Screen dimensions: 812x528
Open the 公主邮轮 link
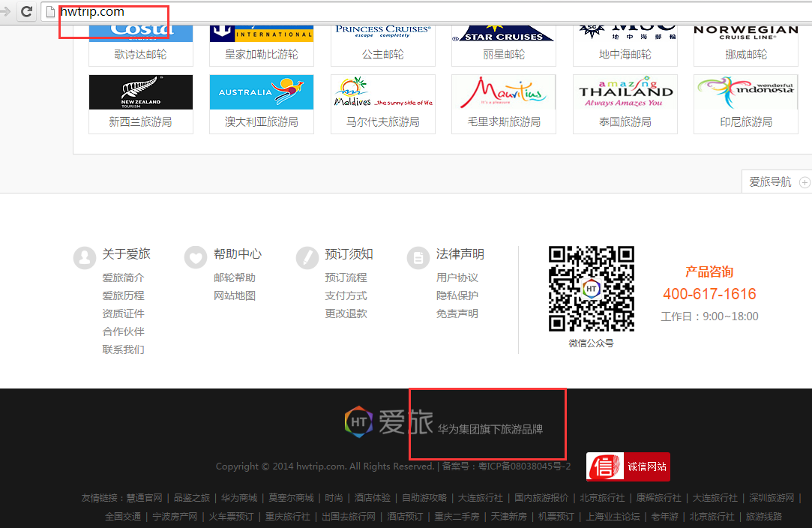tap(382, 55)
